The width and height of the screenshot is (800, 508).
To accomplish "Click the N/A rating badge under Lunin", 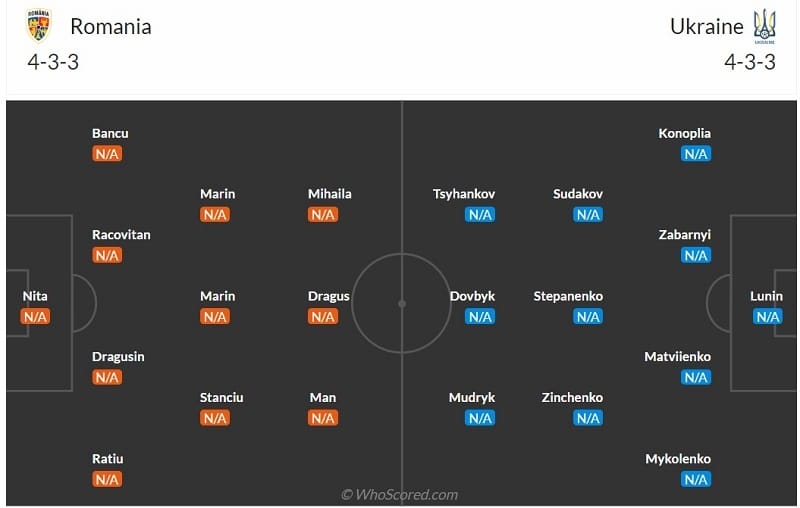I will (x=767, y=317).
